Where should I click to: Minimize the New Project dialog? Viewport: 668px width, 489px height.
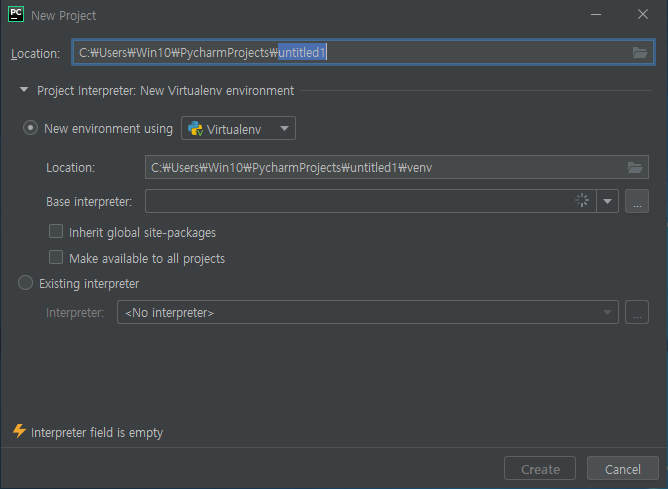596,14
